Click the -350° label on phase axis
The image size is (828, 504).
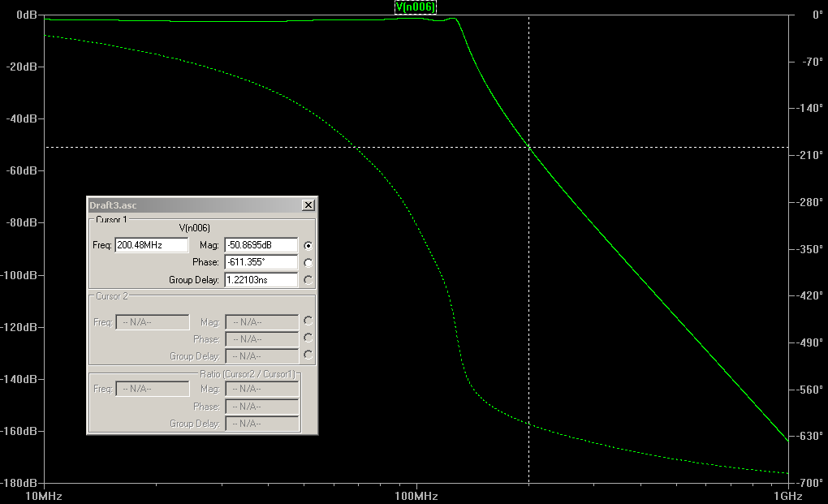click(x=809, y=249)
